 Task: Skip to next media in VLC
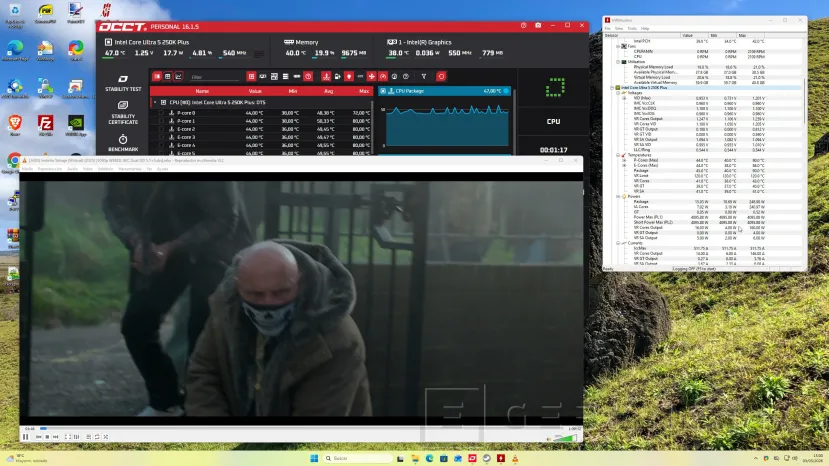(56, 437)
